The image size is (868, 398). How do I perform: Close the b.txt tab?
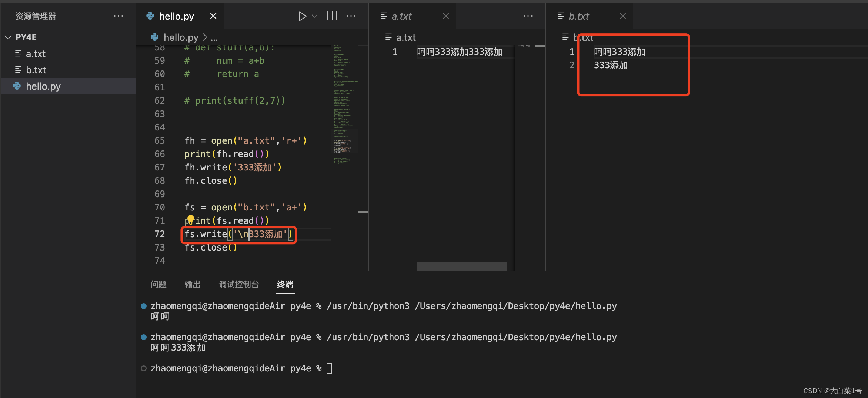623,16
